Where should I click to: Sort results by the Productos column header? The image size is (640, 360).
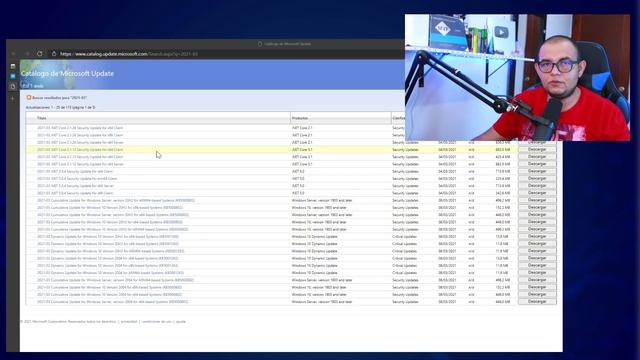coord(300,118)
